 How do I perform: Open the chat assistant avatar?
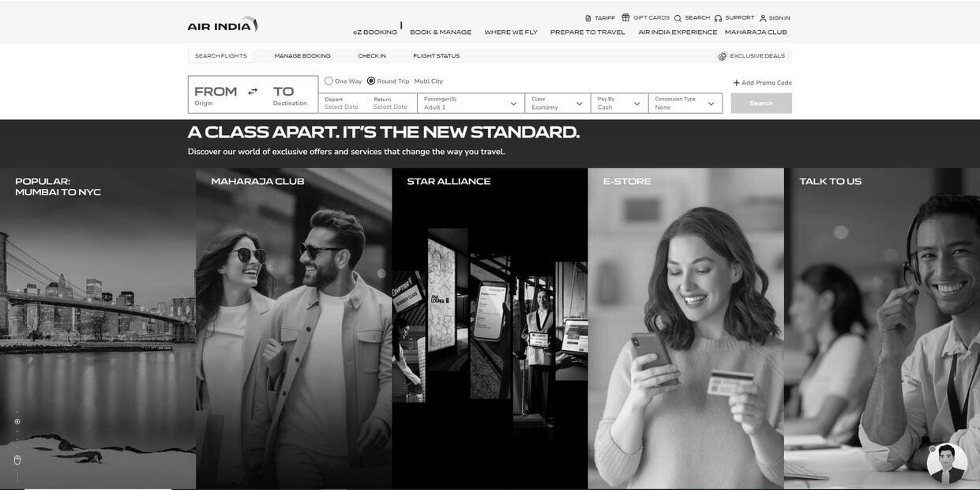pyautogui.click(x=946, y=462)
